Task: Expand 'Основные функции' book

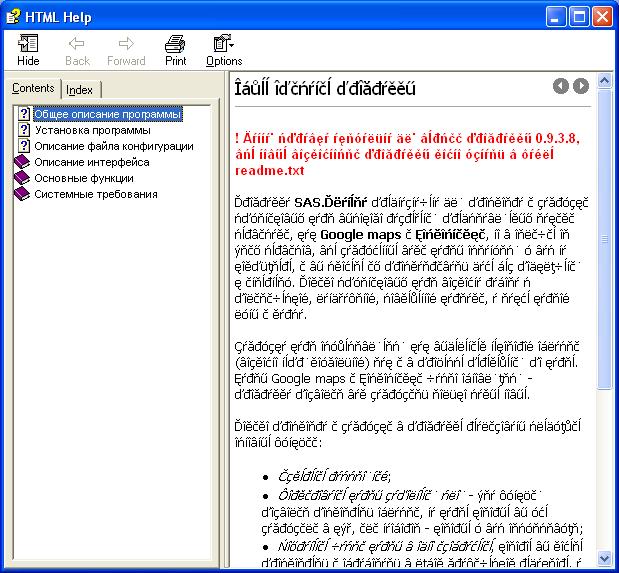Action: tap(84, 178)
